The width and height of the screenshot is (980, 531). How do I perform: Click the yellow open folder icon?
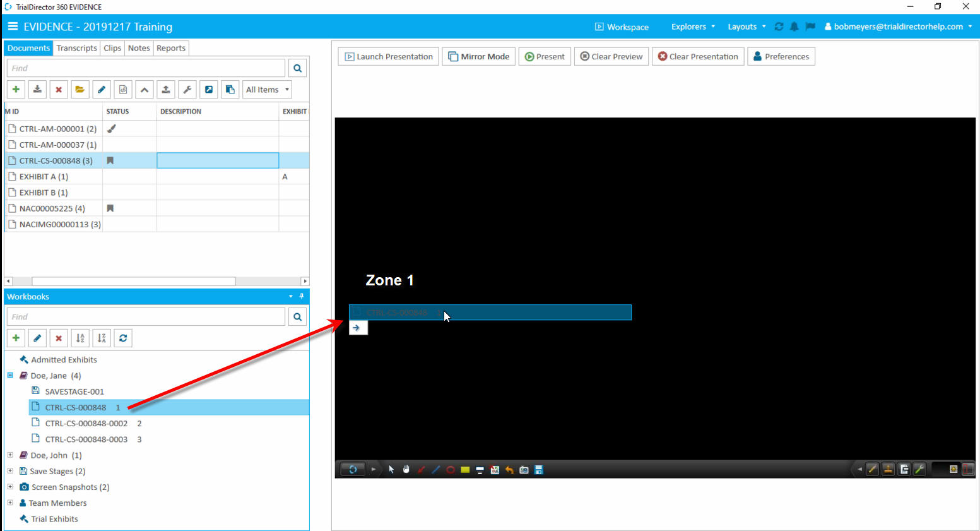[x=80, y=90]
